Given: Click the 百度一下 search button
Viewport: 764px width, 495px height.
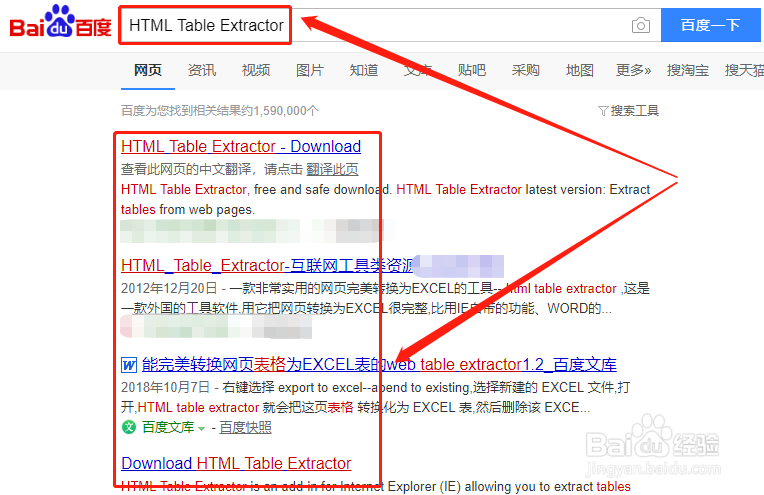Looking at the screenshot, I should pyautogui.click(x=710, y=25).
